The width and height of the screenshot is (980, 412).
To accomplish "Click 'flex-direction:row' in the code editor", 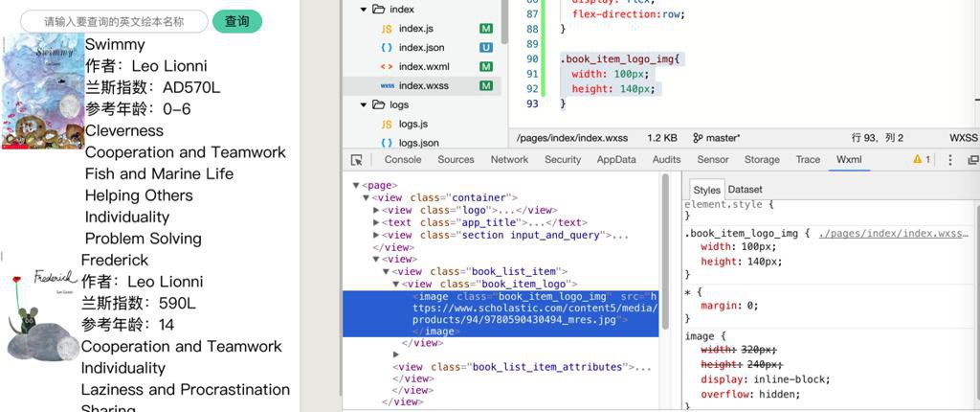I will coord(628,13).
